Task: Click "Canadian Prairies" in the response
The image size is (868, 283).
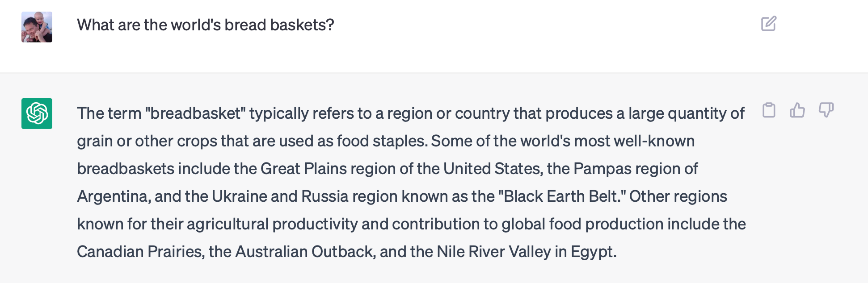Action: click(x=140, y=252)
